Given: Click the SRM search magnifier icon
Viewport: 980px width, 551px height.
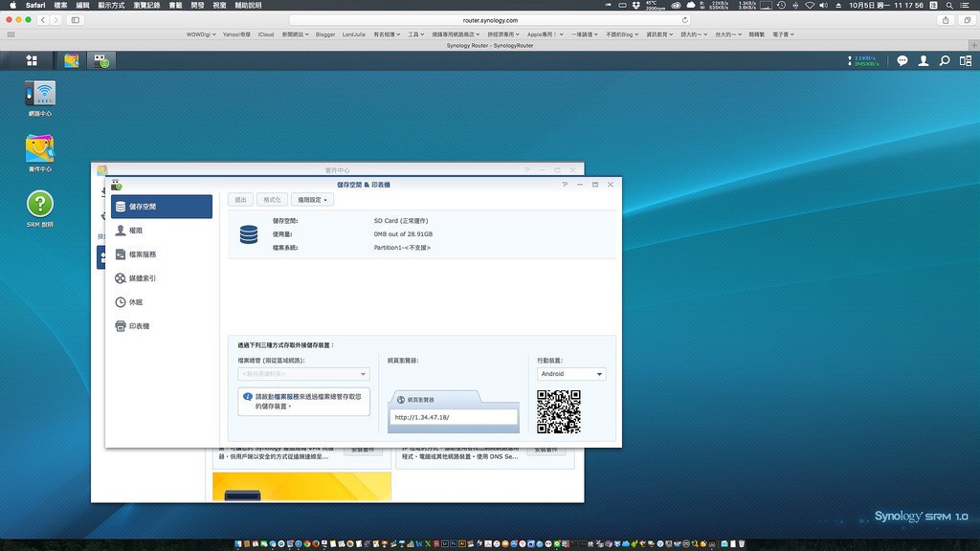Looking at the screenshot, I should tap(945, 60).
